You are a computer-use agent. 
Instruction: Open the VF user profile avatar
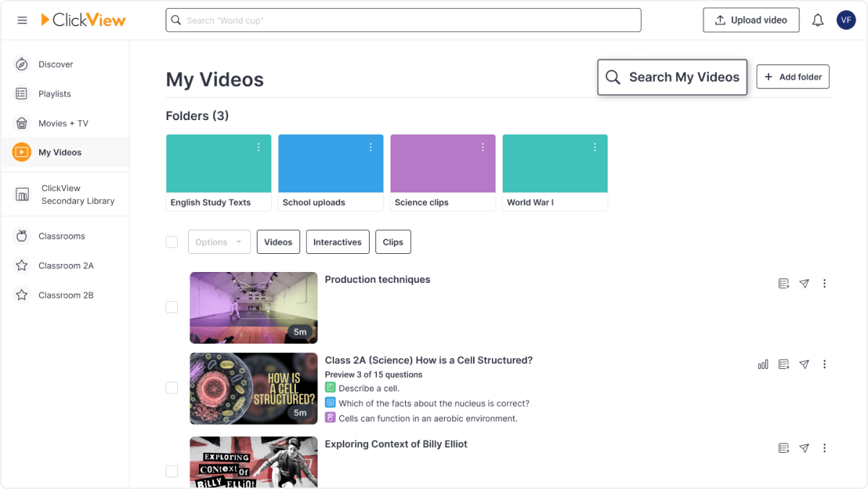pos(846,20)
